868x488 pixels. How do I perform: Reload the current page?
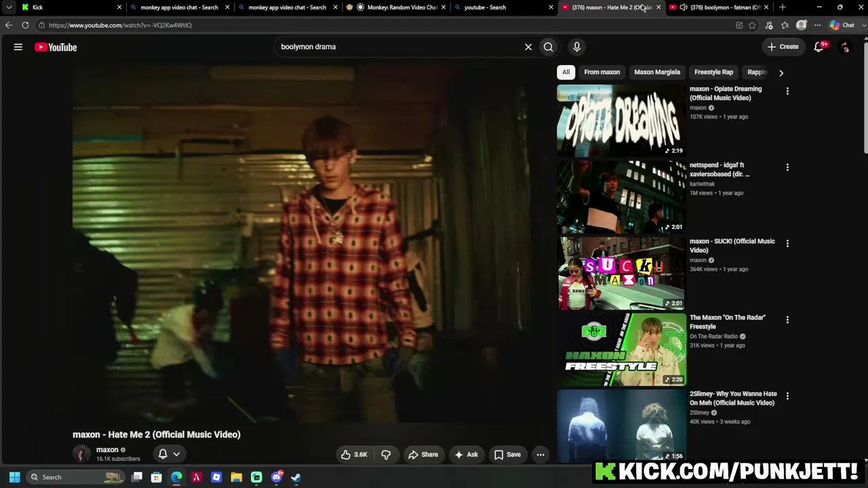(25, 25)
